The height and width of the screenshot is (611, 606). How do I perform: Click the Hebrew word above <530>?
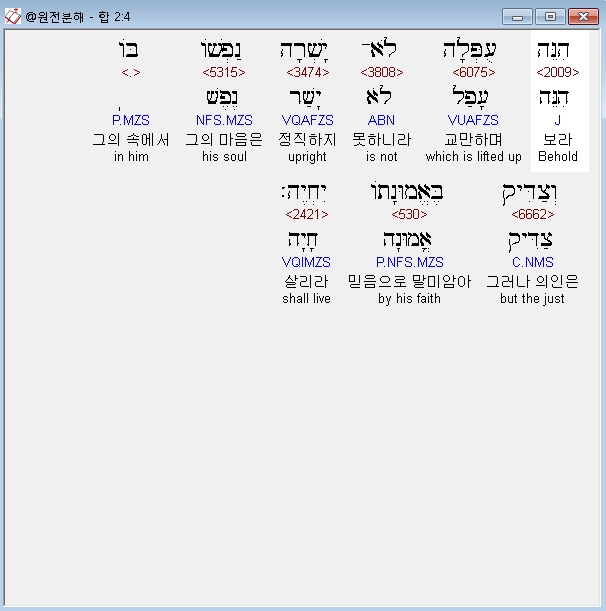point(407,192)
